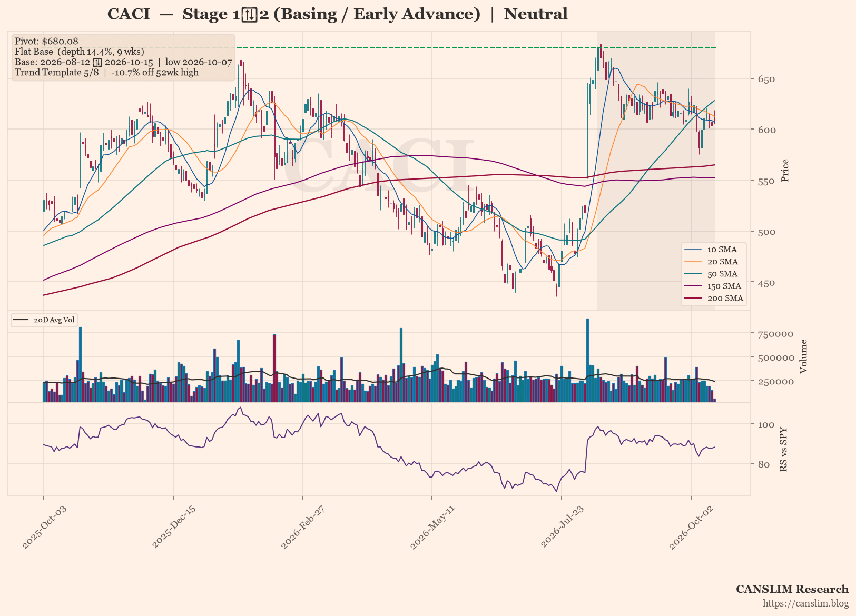Viewport: 856px width, 616px height.
Task: Open the https://canslim.blog link
Action: 806,603
